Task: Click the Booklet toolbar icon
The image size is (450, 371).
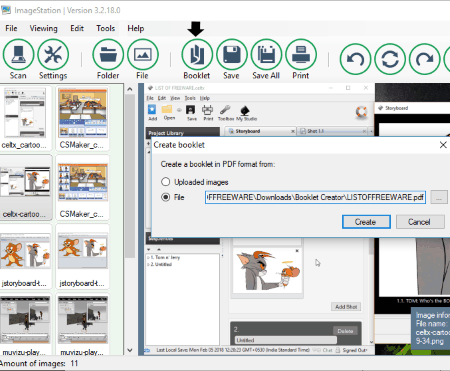Action: coord(197,55)
